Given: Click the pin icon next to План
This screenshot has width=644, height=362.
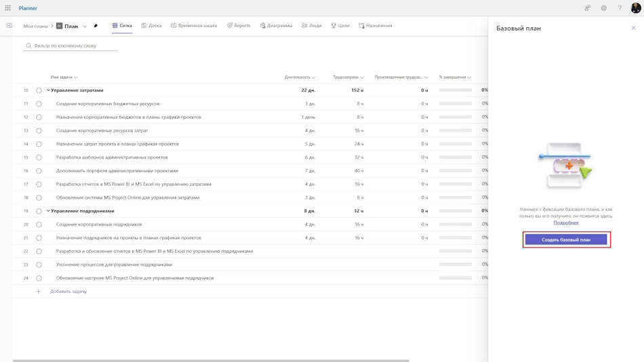Looking at the screenshot, I should (x=96, y=26).
